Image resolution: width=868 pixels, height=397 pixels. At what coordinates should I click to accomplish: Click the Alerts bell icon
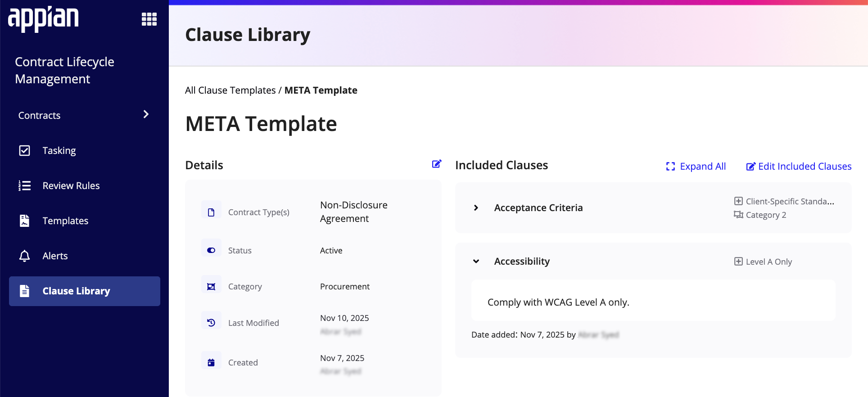(x=25, y=256)
